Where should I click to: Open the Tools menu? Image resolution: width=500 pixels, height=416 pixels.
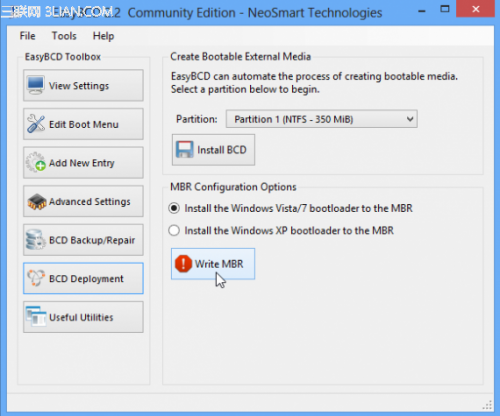pyautogui.click(x=64, y=36)
